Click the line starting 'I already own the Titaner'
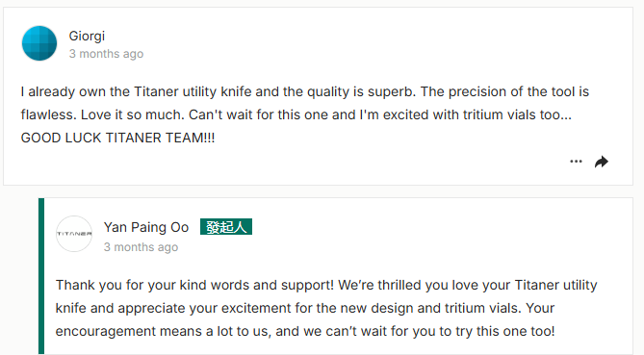 coord(305,91)
